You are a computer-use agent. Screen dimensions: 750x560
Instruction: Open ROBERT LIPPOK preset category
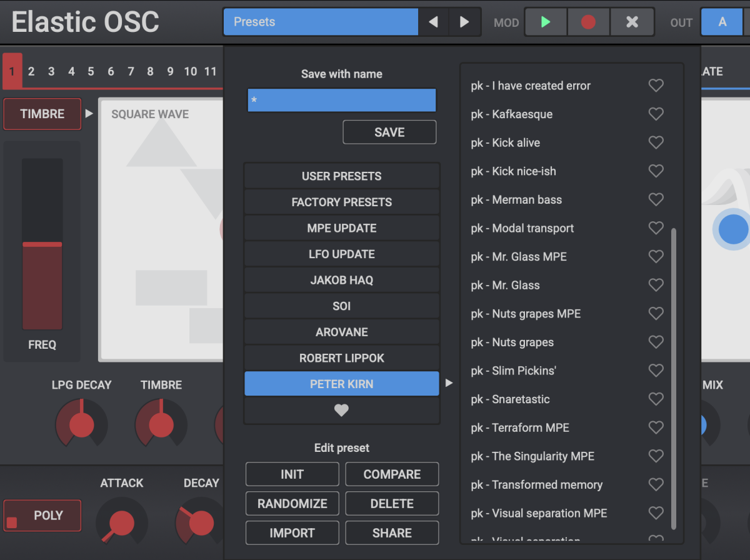341,358
